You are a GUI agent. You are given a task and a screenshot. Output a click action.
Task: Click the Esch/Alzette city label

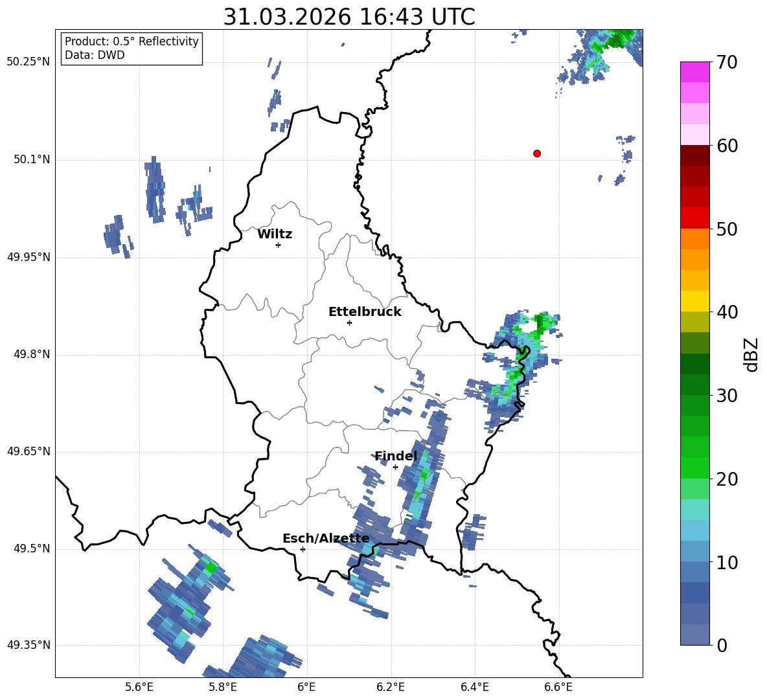326,538
